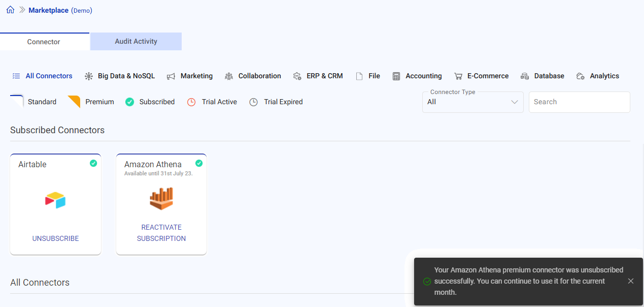Image resolution: width=644 pixels, height=307 pixels.
Task: Click the Amazon Athena connector logo
Action: click(161, 198)
